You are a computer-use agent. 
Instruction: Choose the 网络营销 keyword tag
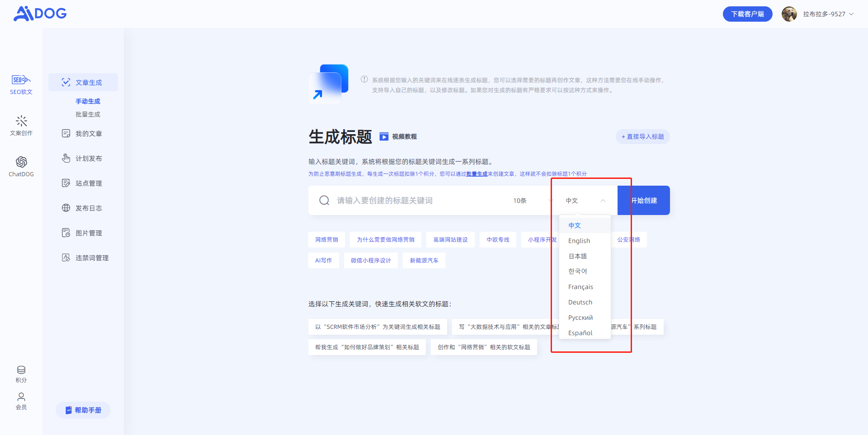[326, 240]
